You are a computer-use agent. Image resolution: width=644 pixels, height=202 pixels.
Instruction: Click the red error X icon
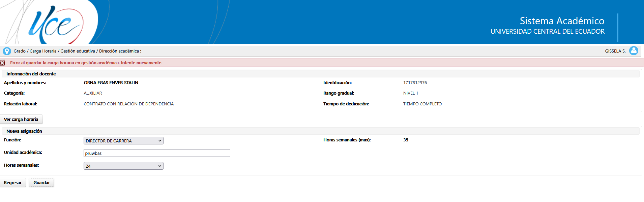(x=3, y=63)
